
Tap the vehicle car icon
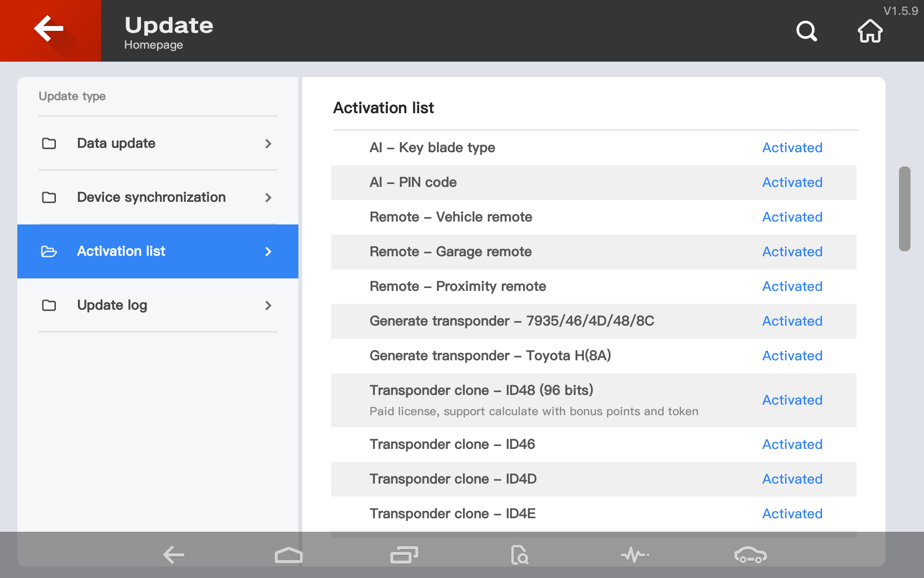tap(750, 555)
